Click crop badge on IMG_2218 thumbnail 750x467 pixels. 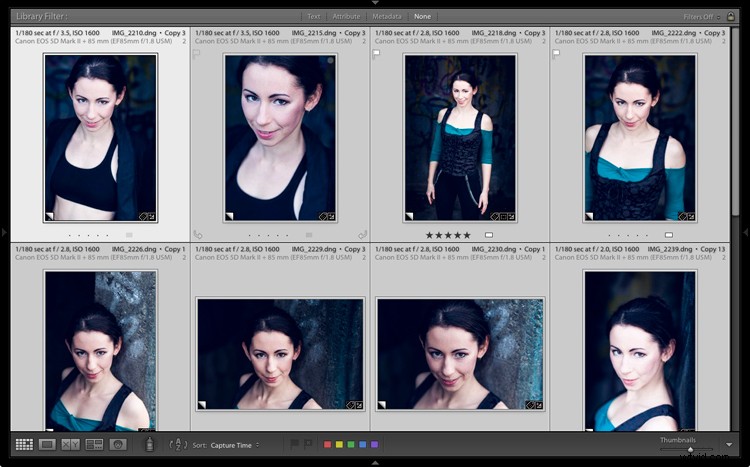503,216
